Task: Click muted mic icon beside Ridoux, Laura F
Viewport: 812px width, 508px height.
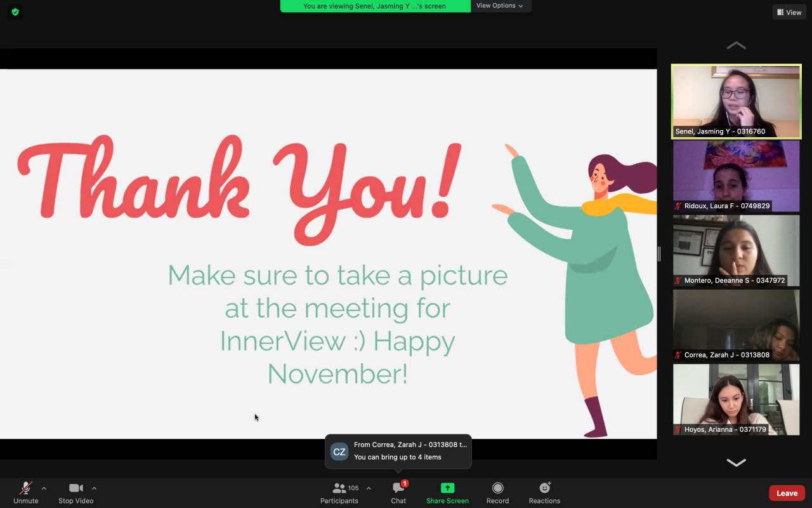Action: pyautogui.click(x=678, y=206)
